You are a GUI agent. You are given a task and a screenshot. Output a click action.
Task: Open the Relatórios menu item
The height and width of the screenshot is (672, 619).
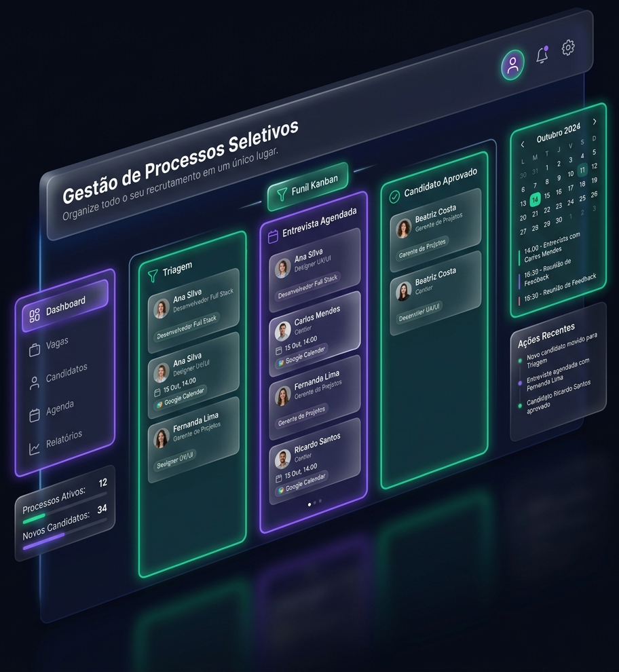56,443
